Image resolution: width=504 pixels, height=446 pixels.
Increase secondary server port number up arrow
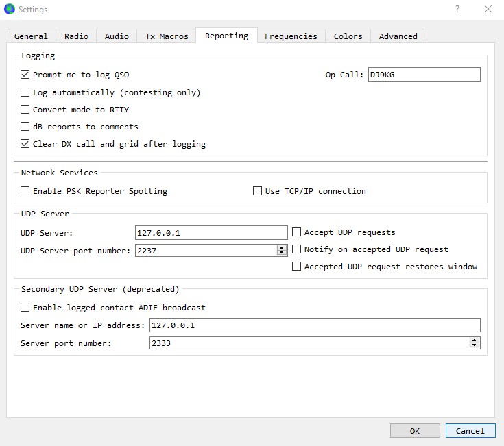pos(474,340)
